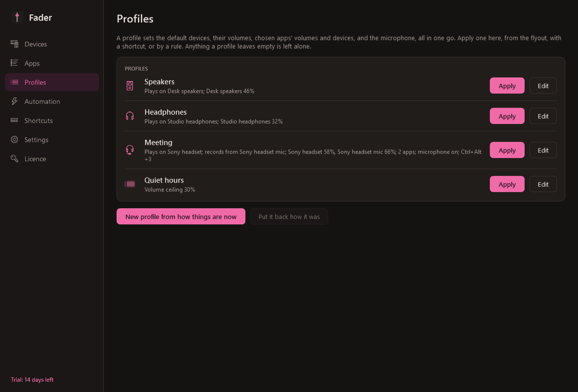Apply the Headphones profile

[x=507, y=116]
